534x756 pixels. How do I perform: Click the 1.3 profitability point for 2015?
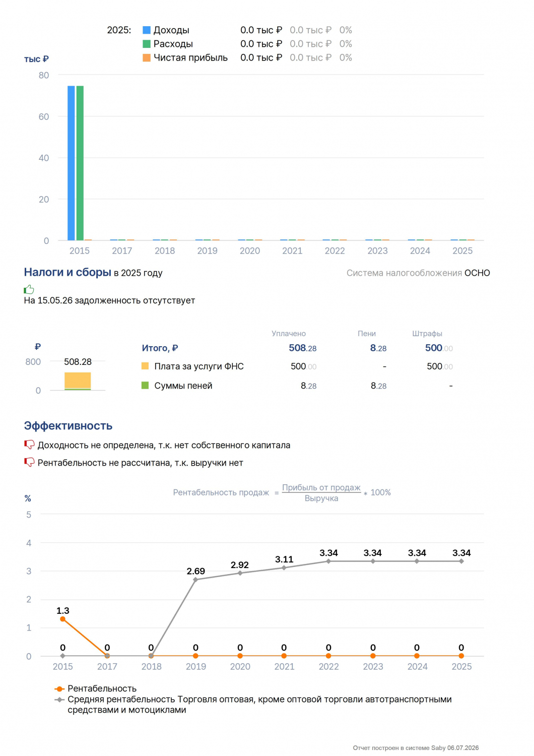(62, 619)
